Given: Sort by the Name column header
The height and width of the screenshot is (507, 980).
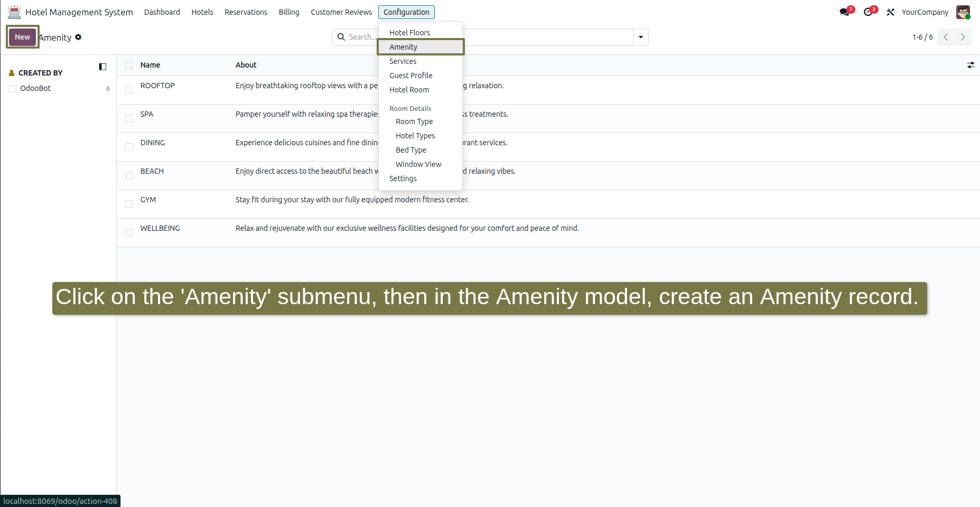Looking at the screenshot, I should tap(150, 65).
